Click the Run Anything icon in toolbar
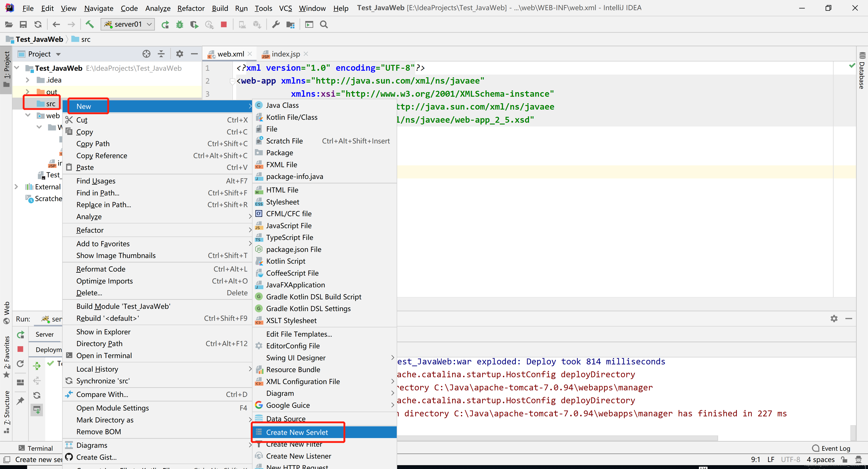The width and height of the screenshot is (868, 469). (x=309, y=24)
